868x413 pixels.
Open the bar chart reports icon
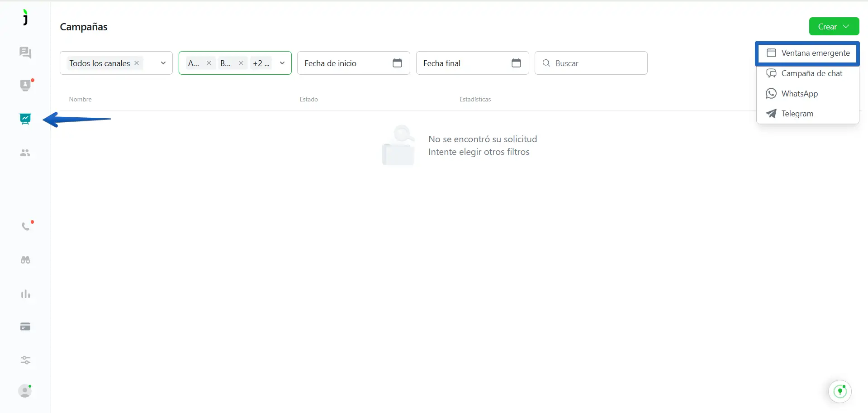point(25,294)
